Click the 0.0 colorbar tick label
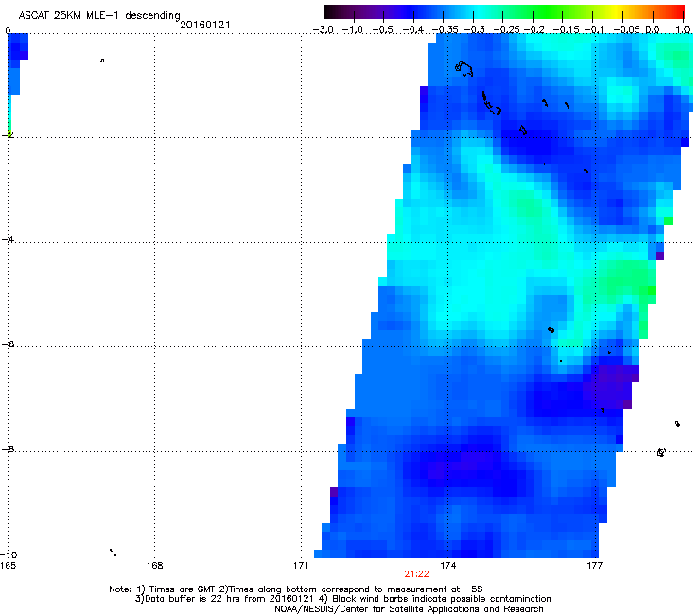This screenshot has height=615, width=700. tap(653, 30)
